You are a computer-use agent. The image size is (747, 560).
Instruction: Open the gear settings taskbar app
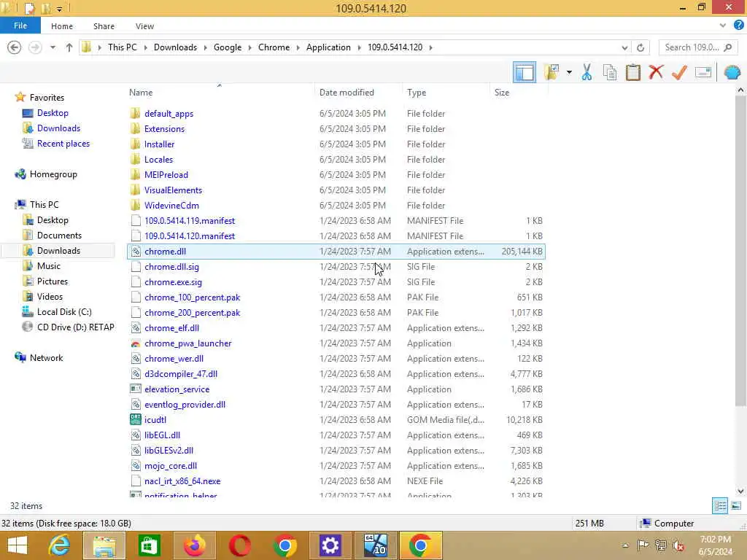(330, 545)
